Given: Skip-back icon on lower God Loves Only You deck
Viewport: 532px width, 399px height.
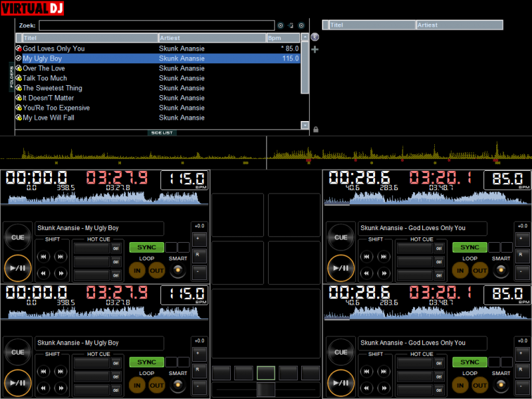Looking at the screenshot, I should click(x=367, y=372).
